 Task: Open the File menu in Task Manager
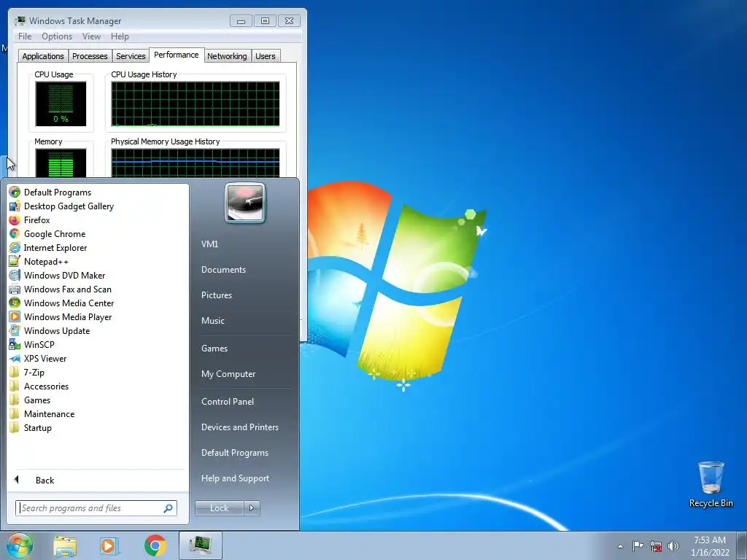pos(25,36)
